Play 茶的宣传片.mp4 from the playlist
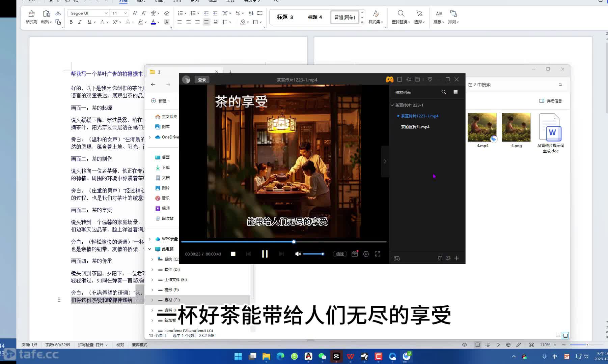 (x=415, y=127)
